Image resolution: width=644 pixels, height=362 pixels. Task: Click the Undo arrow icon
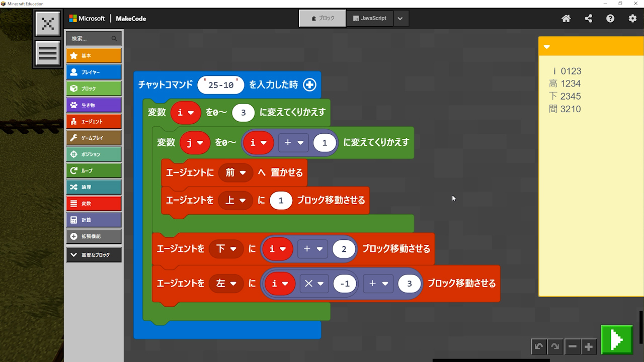pos(539,346)
